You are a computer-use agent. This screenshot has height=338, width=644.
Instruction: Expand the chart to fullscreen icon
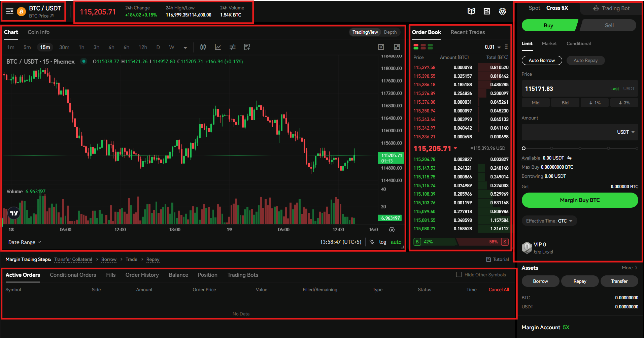(397, 47)
